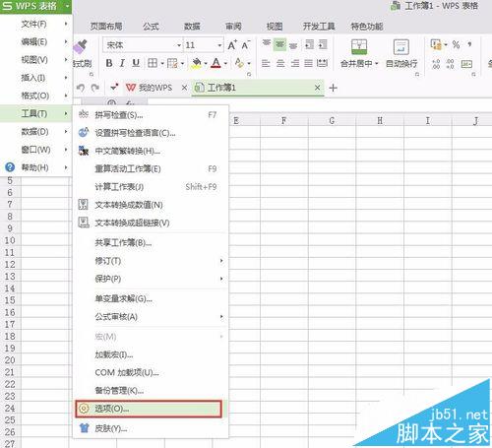Open the 页面布局 ribbon tab

(106, 27)
